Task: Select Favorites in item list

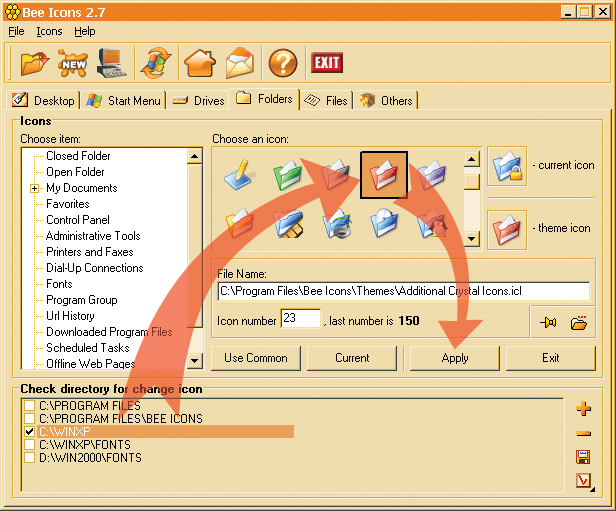Action: pyautogui.click(x=68, y=204)
